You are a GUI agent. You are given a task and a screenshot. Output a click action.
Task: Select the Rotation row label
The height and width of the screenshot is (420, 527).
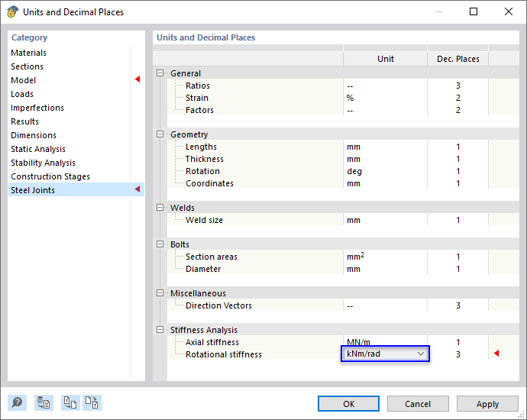(202, 171)
